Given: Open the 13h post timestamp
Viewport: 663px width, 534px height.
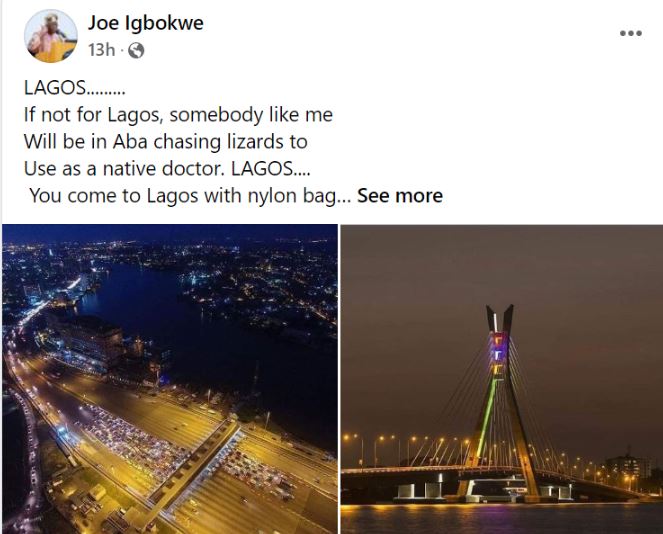Looking at the screenshot, I should pyautogui.click(x=101, y=50).
